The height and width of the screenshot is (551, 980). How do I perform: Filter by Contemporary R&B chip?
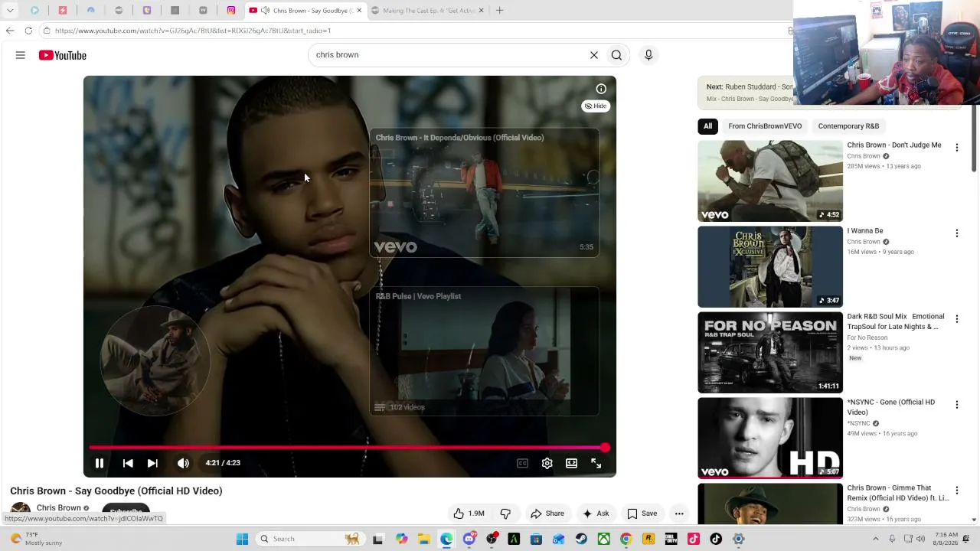click(x=848, y=126)
